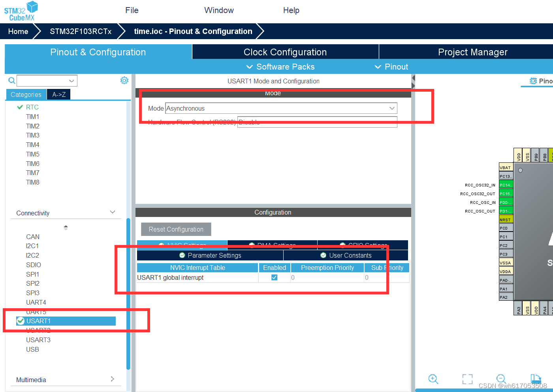Viewport: 553px width, 392px height.
Task: Open the USART1 Mode dropdown
Action: pyautogui.click(x=281, y=108)
